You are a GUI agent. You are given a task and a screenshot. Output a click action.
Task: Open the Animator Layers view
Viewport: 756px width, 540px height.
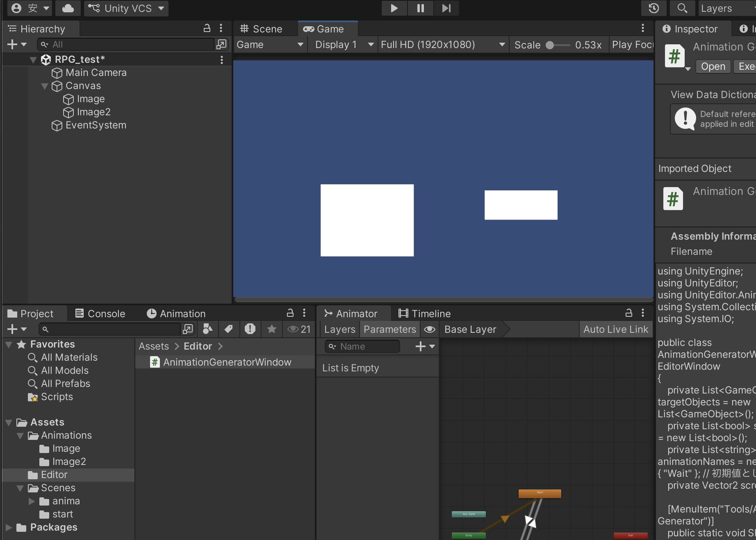(x=339, y=329)
